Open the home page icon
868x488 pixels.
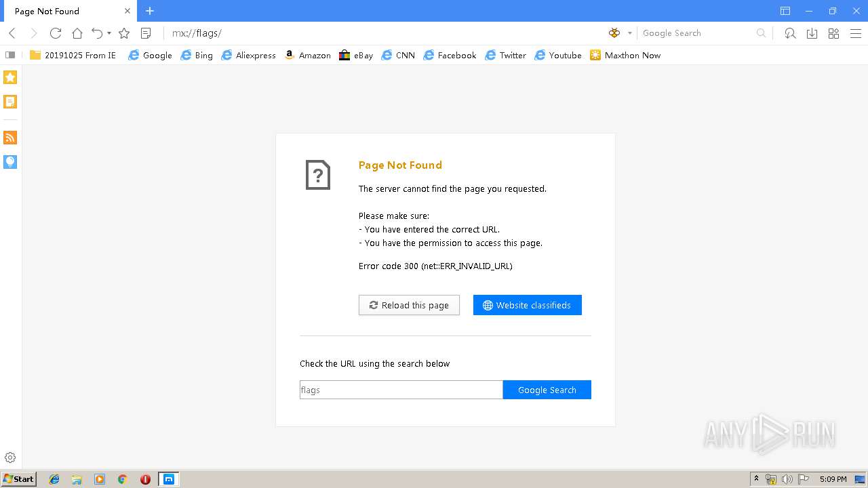pos(77,33)
